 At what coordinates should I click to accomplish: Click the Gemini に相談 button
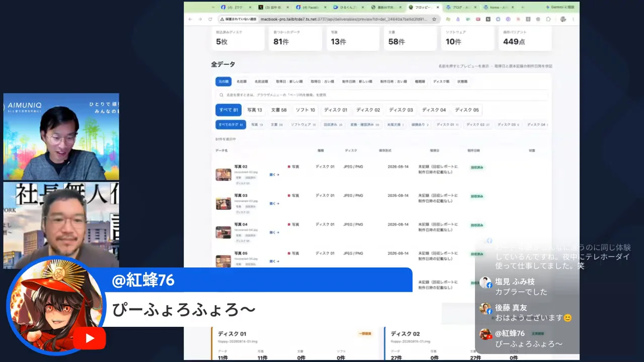click(x=559, y=8)
